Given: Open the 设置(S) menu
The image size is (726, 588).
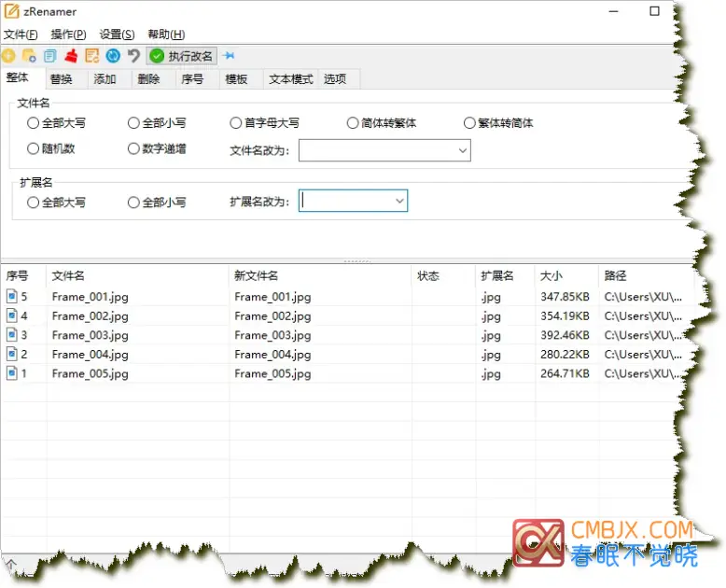Looking at the screenshot, I should (x=118, y=35).
